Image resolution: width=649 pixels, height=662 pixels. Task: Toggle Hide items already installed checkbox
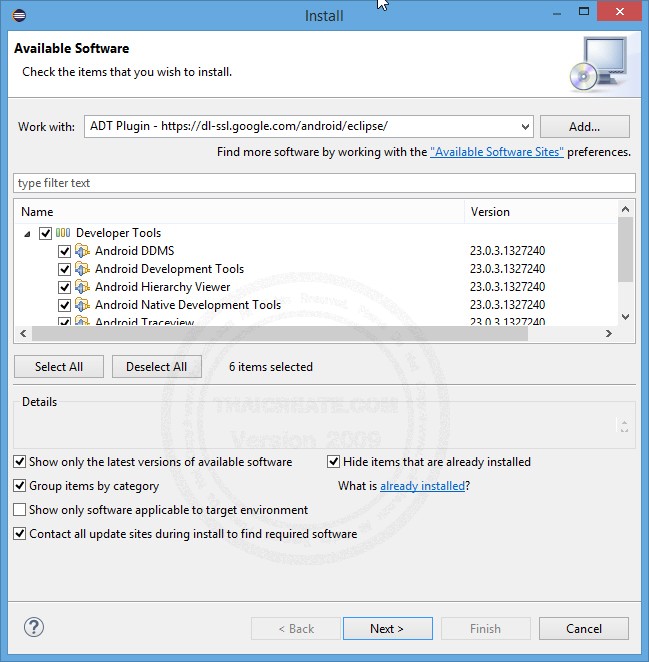[334, 461]
